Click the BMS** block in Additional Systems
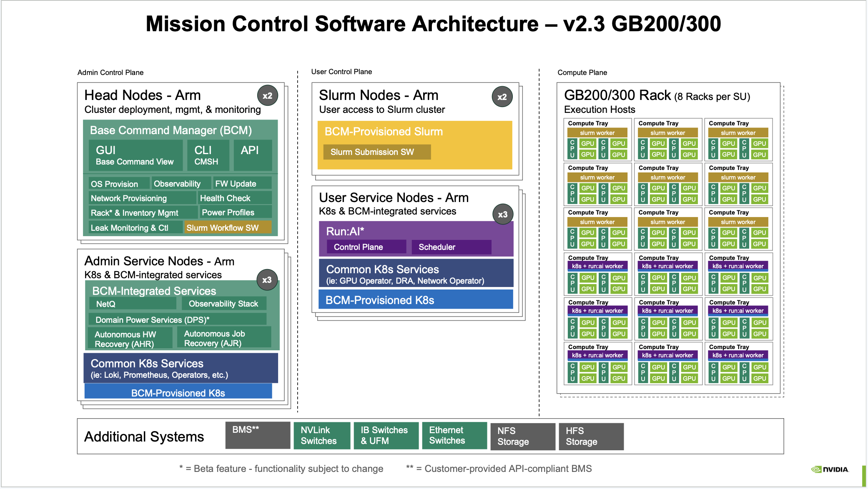This screenshot has height=489, width=868. 257,435
